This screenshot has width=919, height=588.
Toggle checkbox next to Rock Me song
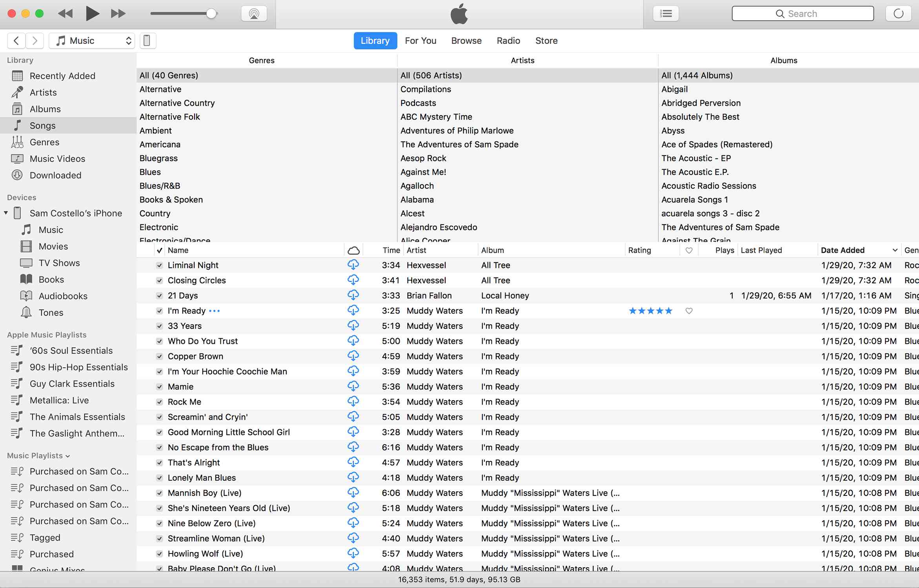159,402
